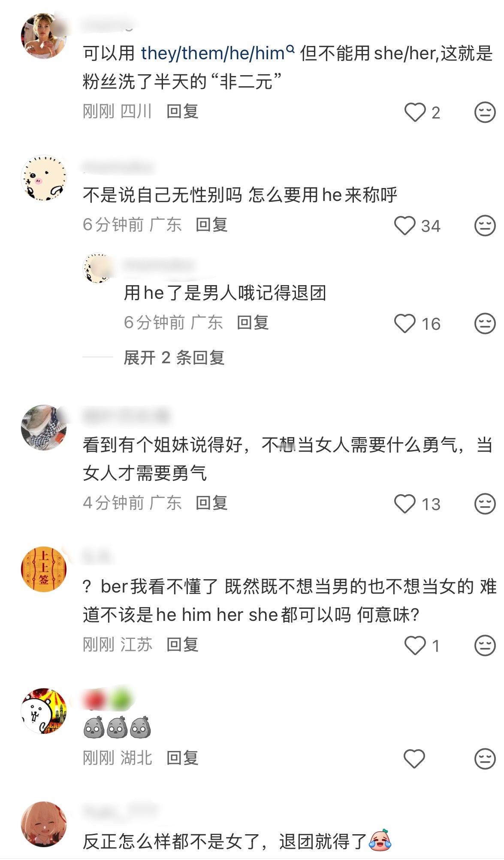This screenshot has width=504, height=860.
Task: Open the 上上签 avatar profile
Action: [44, 569]
